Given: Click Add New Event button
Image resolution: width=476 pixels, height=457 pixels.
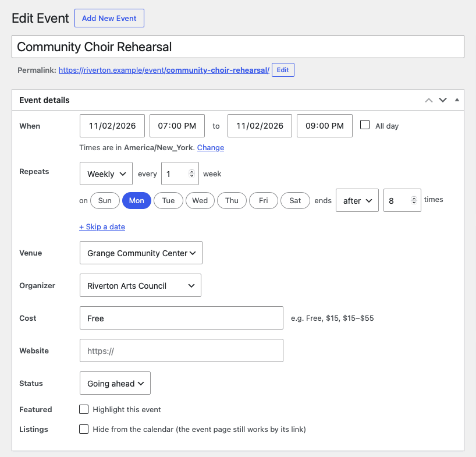Looking at the screenshot, I should (x=109, y=18).
